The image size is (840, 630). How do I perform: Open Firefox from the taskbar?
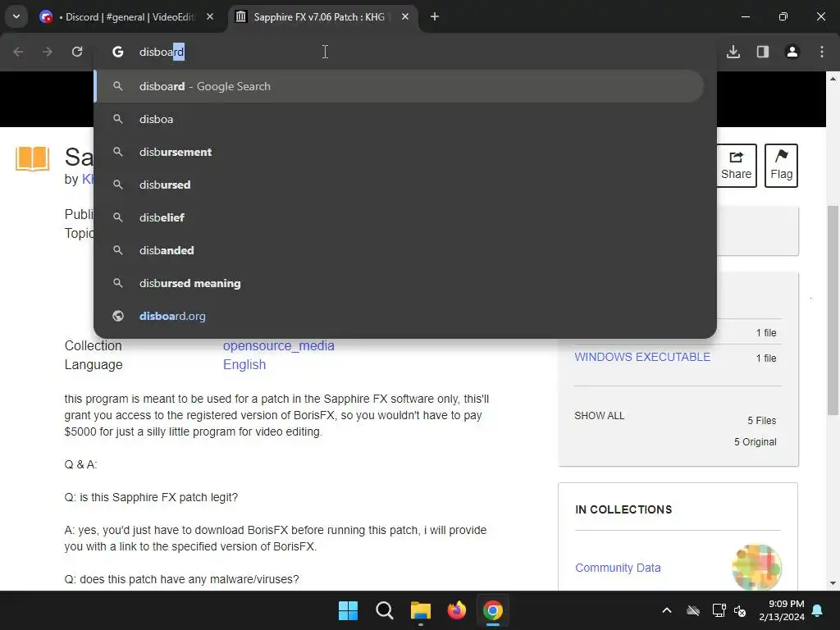[456, 610]
